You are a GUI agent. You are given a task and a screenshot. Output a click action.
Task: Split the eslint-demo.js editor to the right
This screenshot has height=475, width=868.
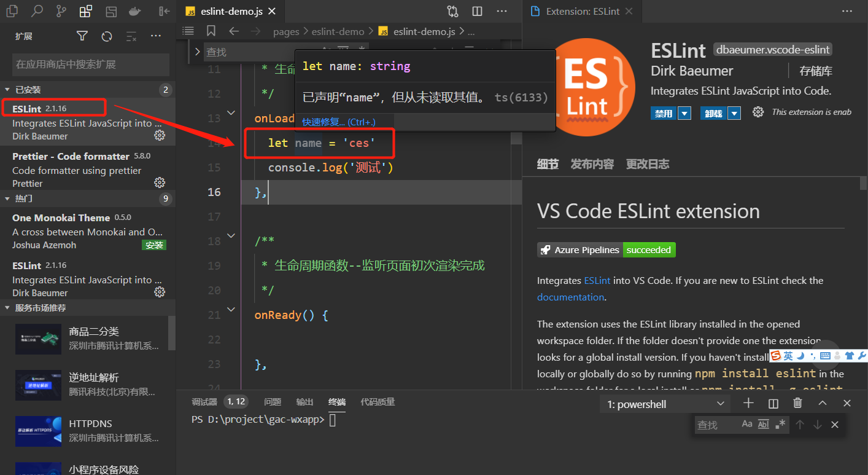point(477,11)
